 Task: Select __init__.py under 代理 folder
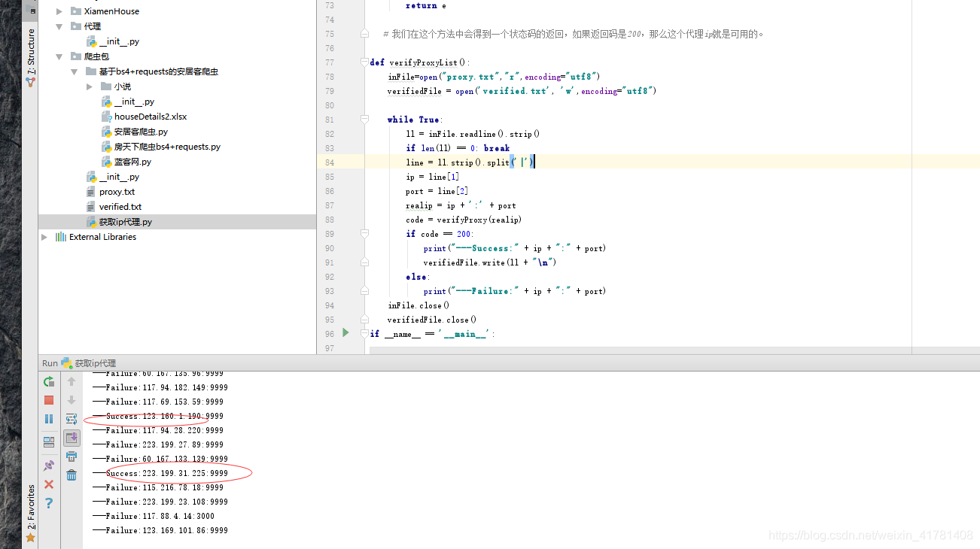click(119, 41)
